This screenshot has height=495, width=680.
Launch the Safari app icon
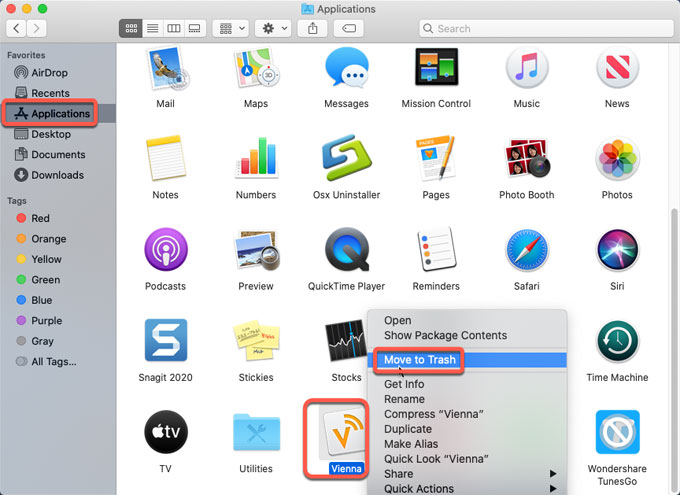click(526, 251)
